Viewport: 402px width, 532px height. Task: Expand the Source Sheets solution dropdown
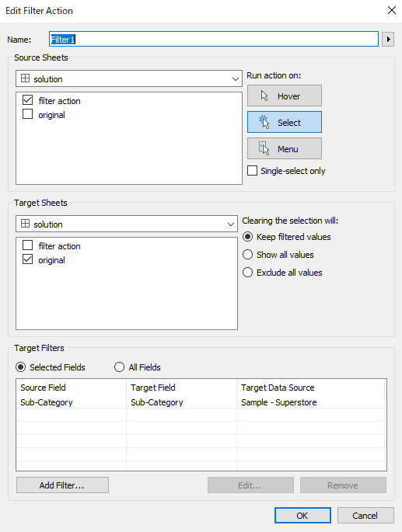click(x=129, y=78)
